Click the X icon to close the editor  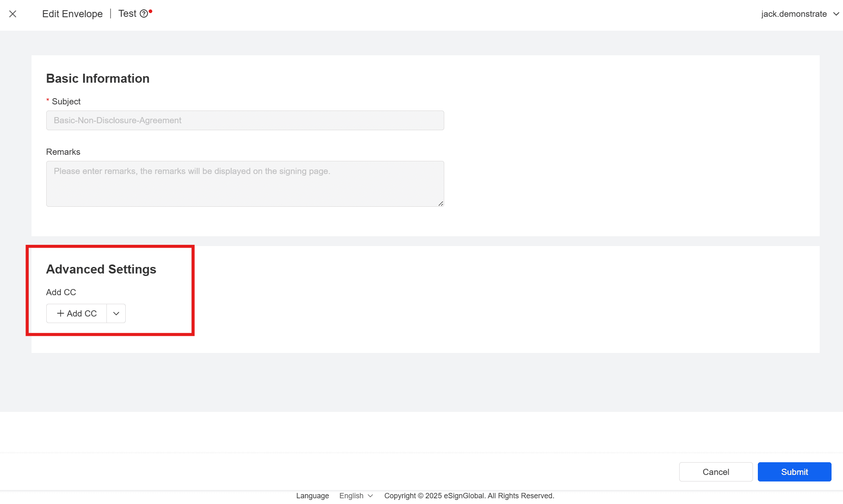[13, 14]
